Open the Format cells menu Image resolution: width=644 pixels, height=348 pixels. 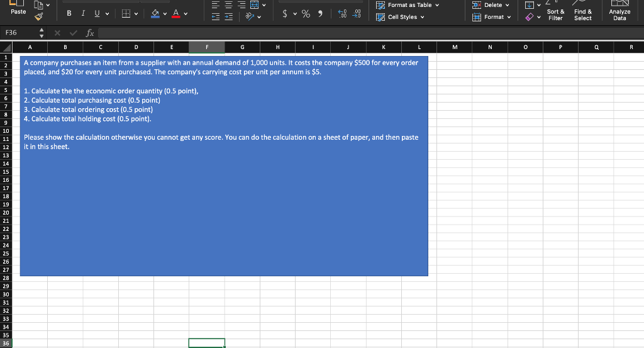click(492, 17)
